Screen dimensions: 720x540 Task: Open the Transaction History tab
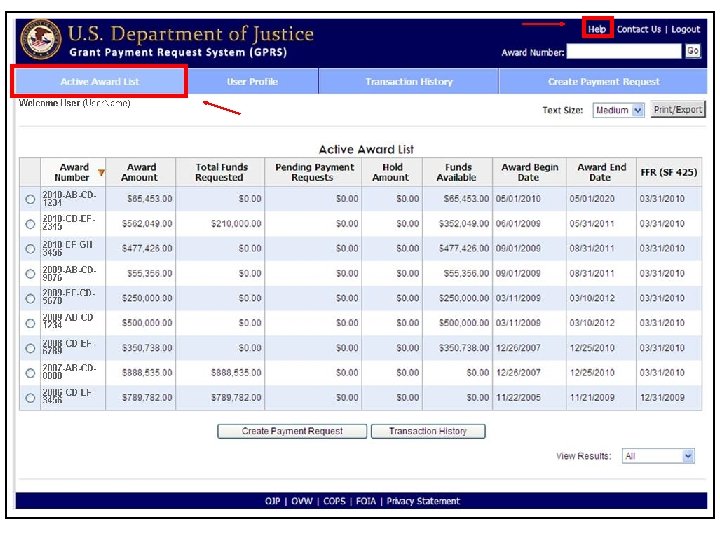[x=409, y=82]
